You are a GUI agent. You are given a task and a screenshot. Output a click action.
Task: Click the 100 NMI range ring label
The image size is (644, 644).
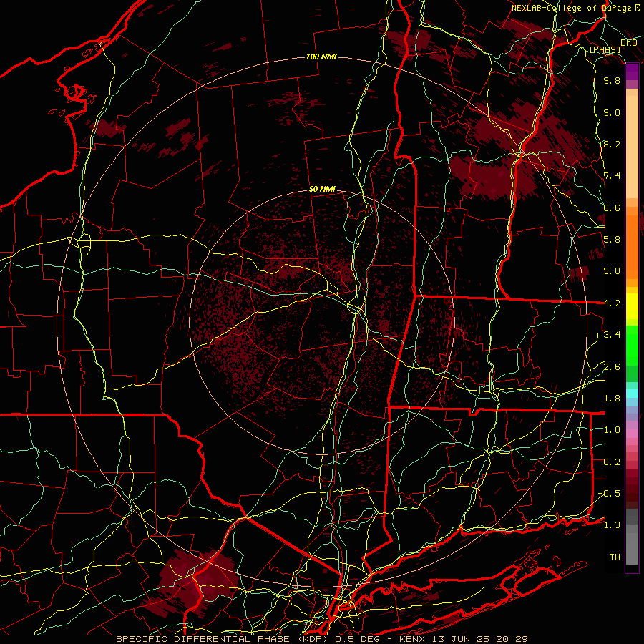coord(321,57)
